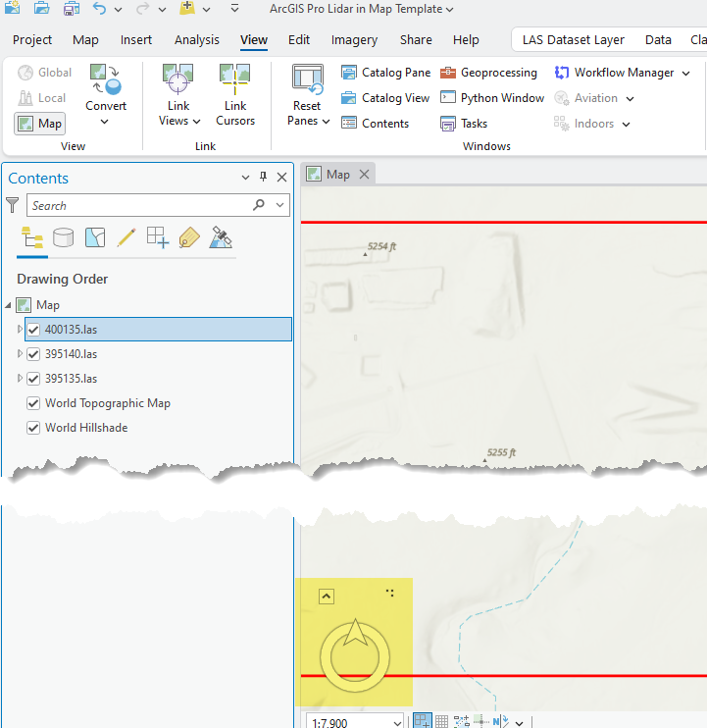Select List By Selection icon

[95, 237]
